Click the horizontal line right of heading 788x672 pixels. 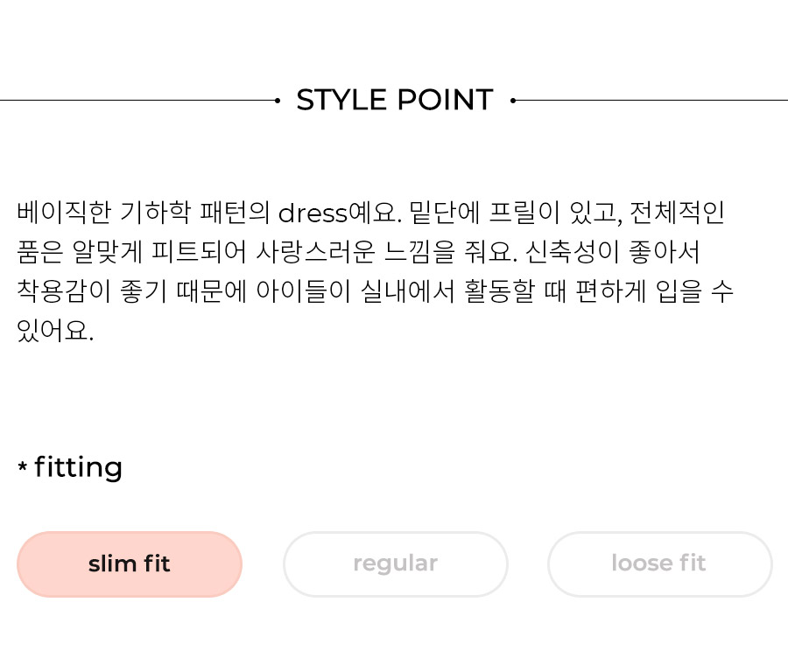651,101
